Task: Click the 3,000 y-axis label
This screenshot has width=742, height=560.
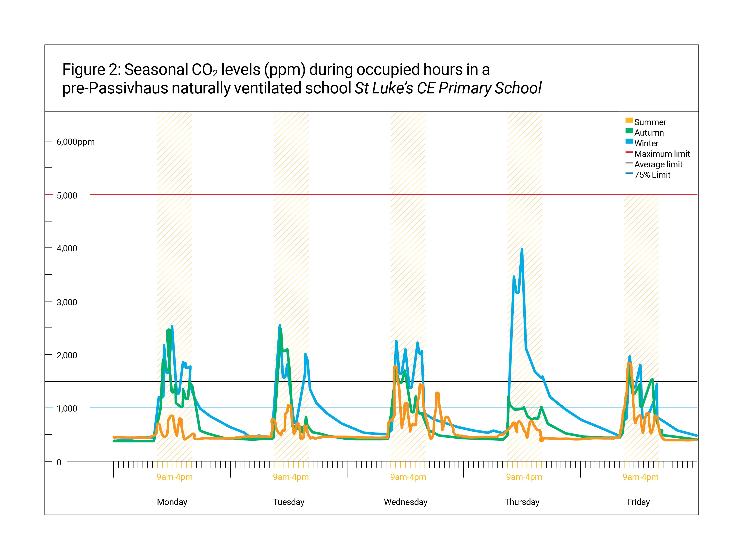Action: click(67, 302)
